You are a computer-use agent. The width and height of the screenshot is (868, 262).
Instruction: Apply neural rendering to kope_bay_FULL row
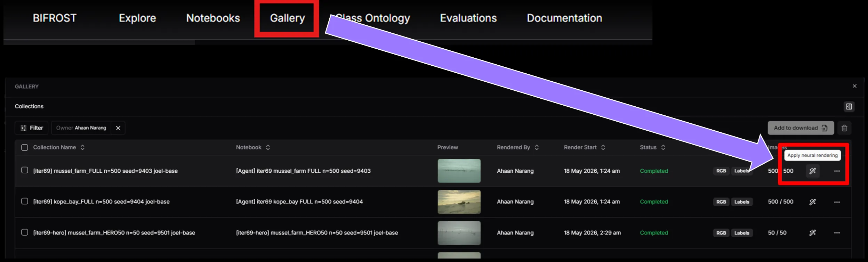813,202
